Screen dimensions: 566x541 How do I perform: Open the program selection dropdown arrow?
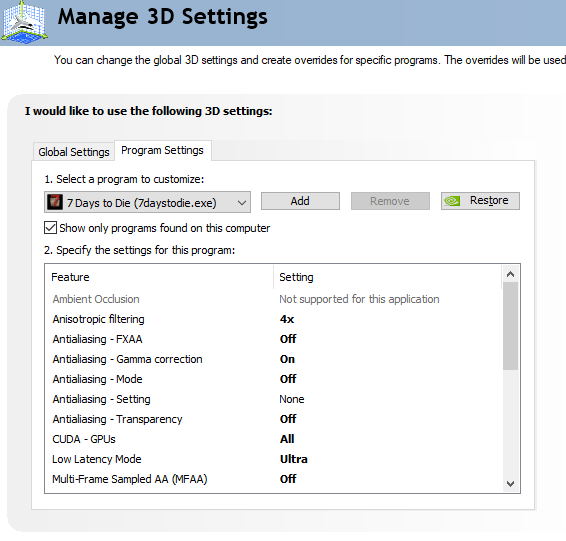242,202
